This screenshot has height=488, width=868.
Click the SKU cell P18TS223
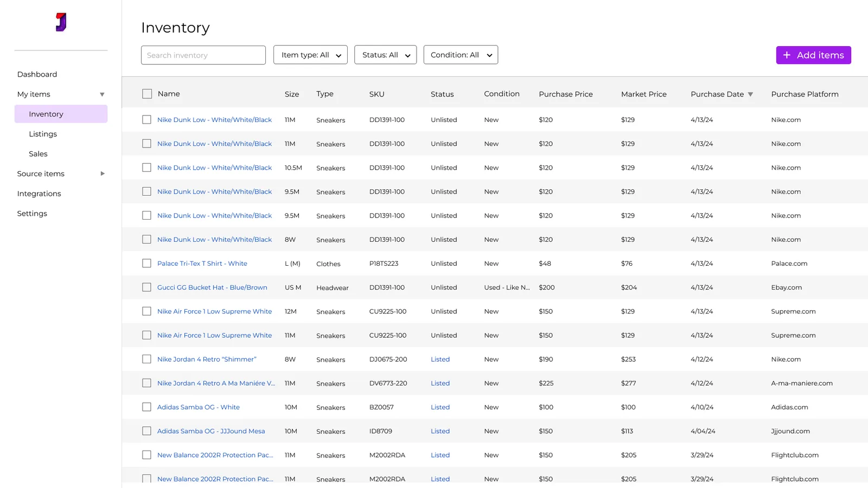384,264
